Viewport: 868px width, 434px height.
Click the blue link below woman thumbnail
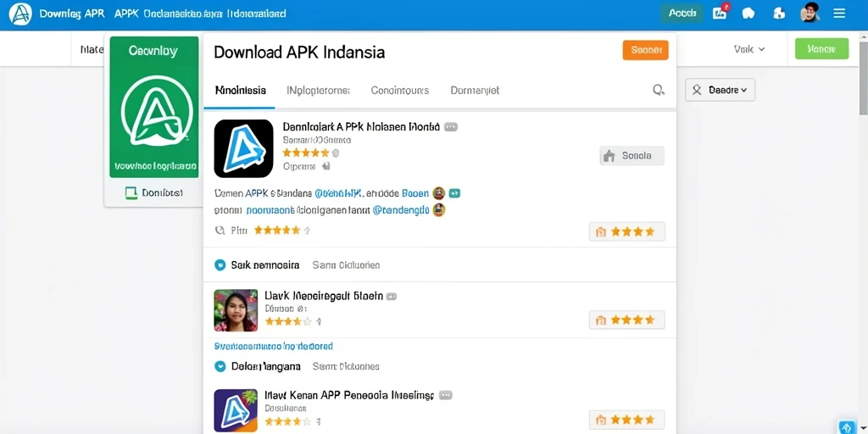pos(274,347)
